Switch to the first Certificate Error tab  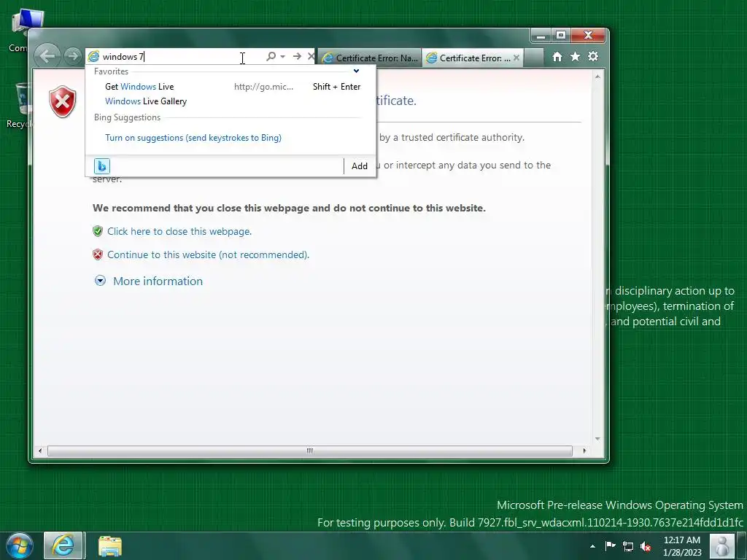(x=370, y=58)
